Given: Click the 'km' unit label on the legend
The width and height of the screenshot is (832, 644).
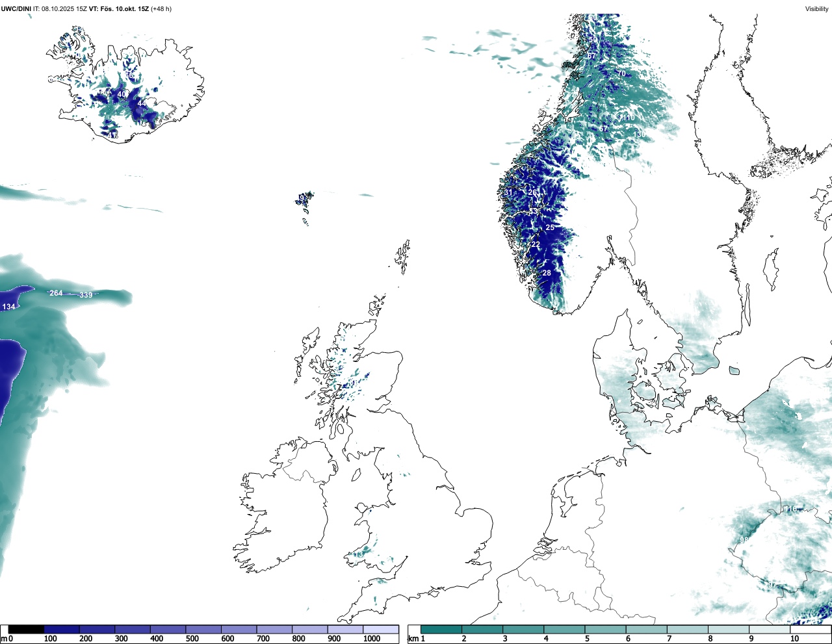Looking at the screenshot, I should point(412,639).
